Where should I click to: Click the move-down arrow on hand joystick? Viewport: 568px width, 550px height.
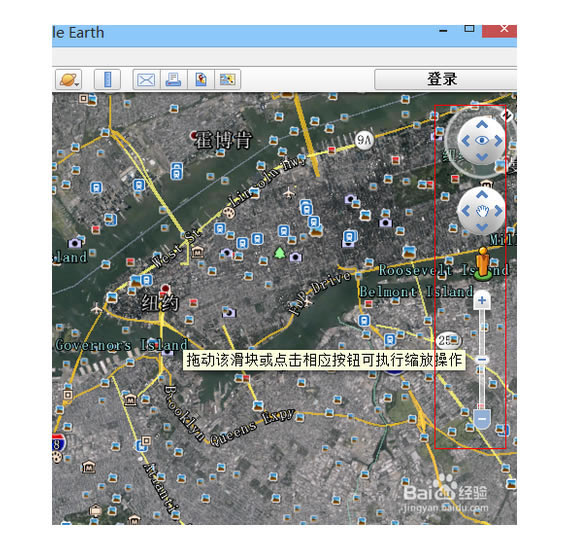click(x=482, y=227)
